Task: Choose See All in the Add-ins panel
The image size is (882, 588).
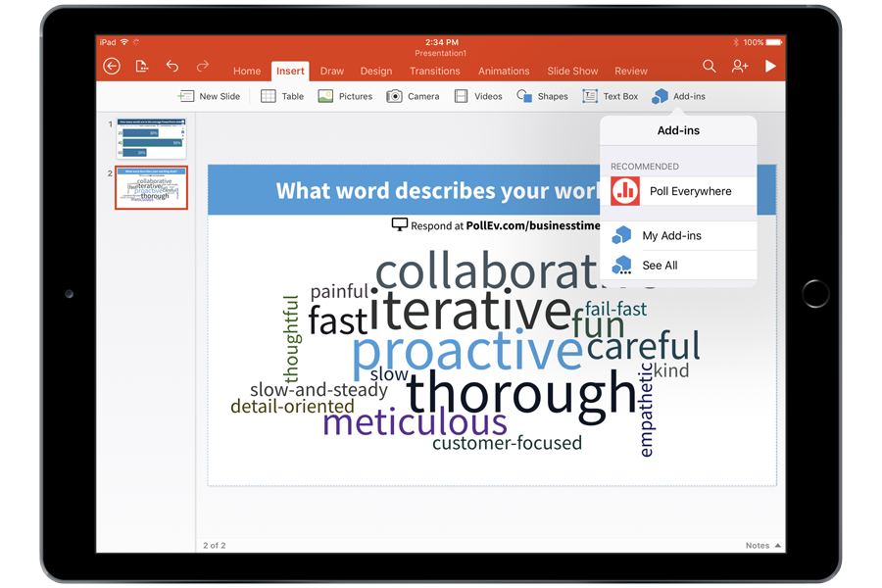Action: (x=659, y=265)
